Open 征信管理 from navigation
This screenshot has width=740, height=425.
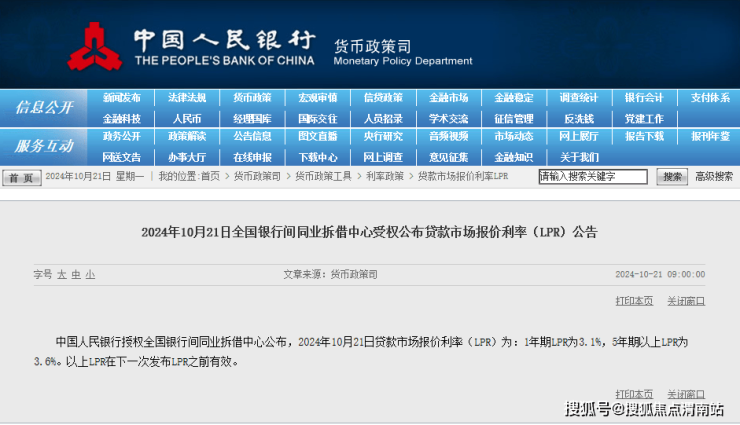tap(513, 119)
